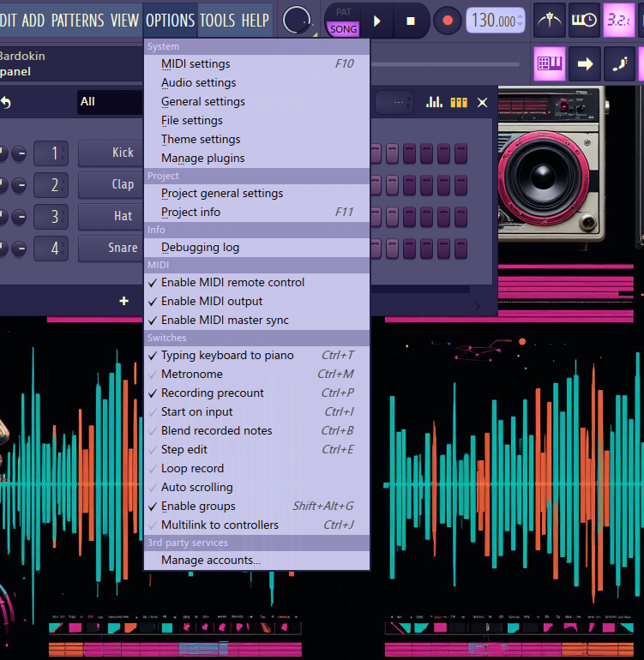Open the VIEW menu
Viewport: 644px width, 660px height.
(124, 21)
